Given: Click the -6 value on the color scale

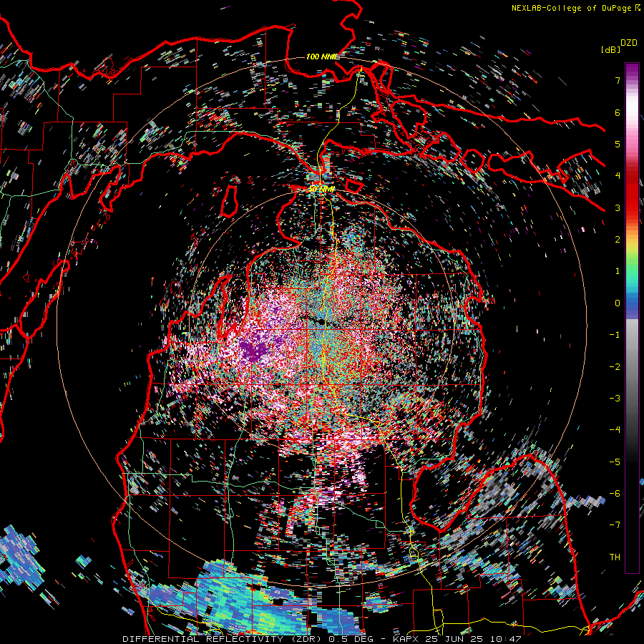Looking at the screenshot, I should pyautogui.click(x=615, y=494).
